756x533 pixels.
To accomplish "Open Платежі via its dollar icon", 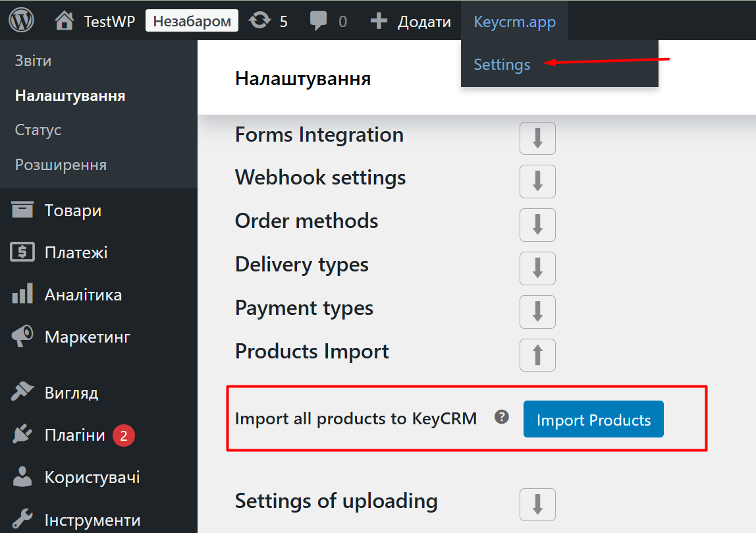I will pyautogui.click(x=22, y=252).
